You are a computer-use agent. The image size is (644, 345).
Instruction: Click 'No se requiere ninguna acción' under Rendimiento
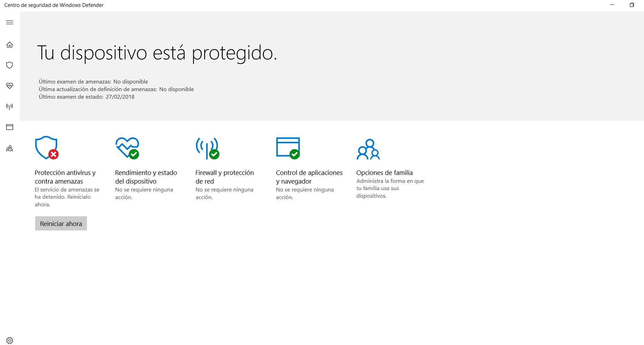(144, 194)
